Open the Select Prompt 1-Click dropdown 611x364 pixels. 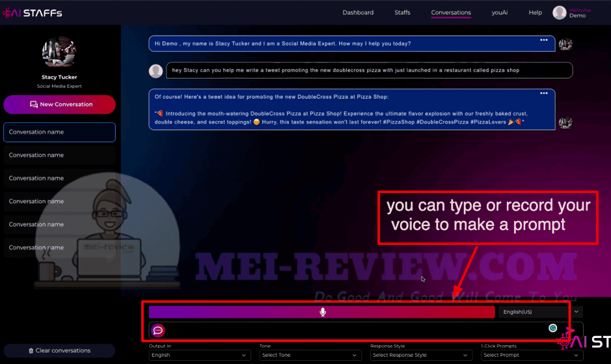pyautogui.click(x=532, y=355)
